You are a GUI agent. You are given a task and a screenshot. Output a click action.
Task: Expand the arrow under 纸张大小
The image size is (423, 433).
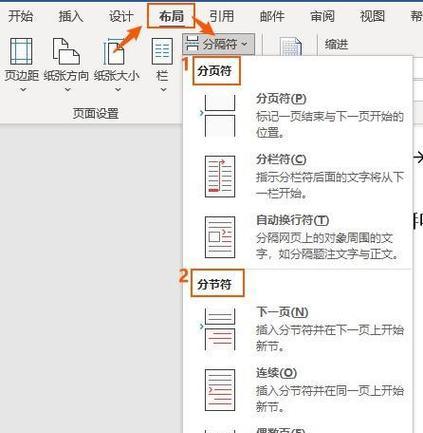(118, 90)
